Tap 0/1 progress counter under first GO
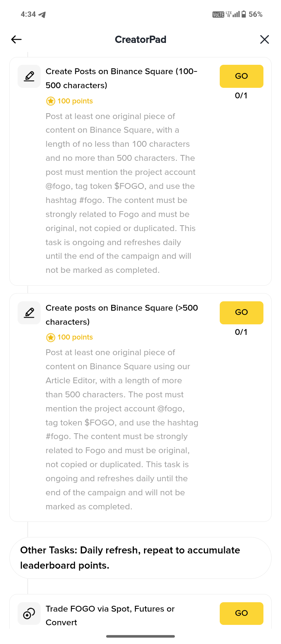 tap(241, 96)
